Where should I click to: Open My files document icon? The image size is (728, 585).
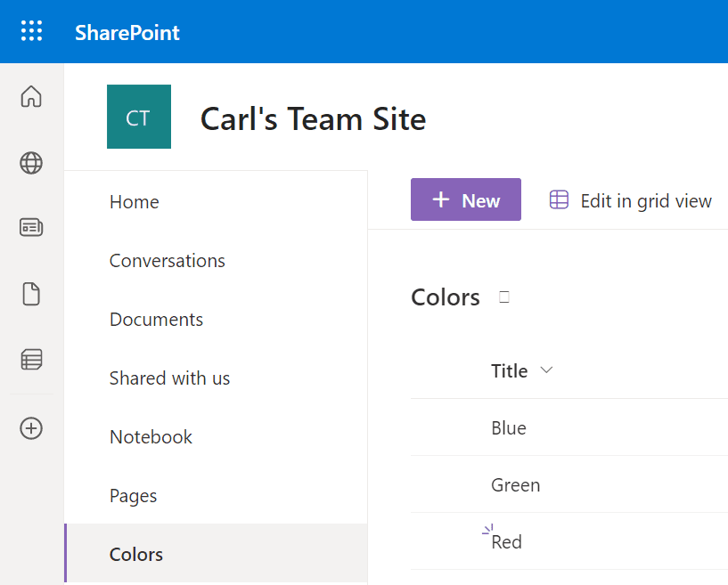click(x=31, y=294)
